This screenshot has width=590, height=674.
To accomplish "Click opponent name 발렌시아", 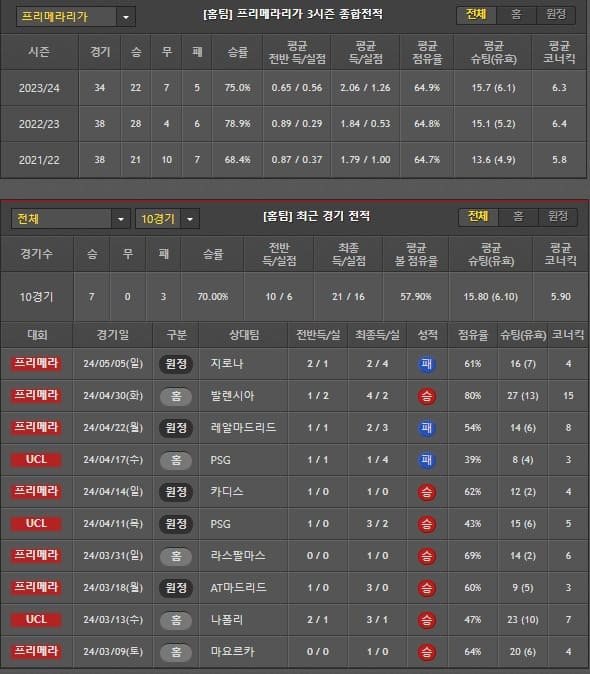I will point(232,395).
